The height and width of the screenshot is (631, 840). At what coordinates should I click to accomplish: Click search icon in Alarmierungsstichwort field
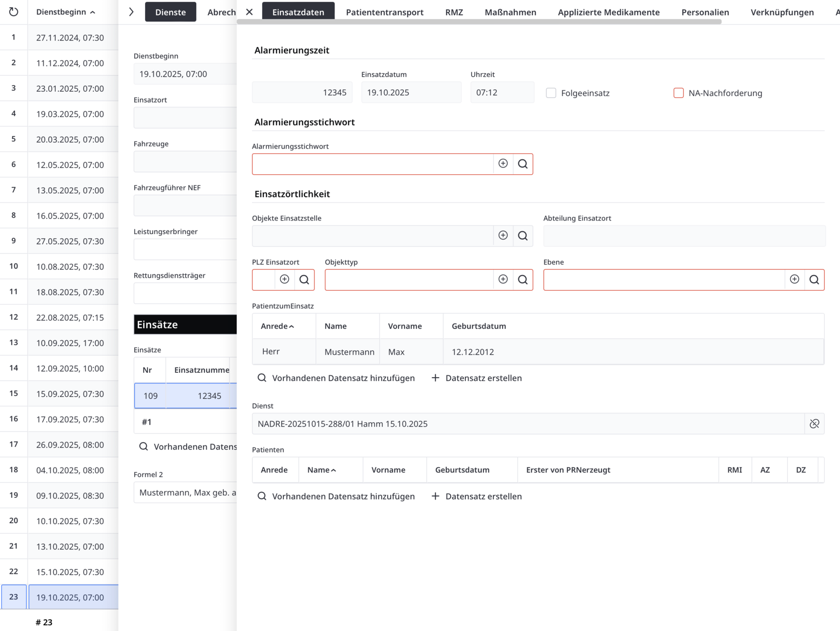click(x=523, y=164)
